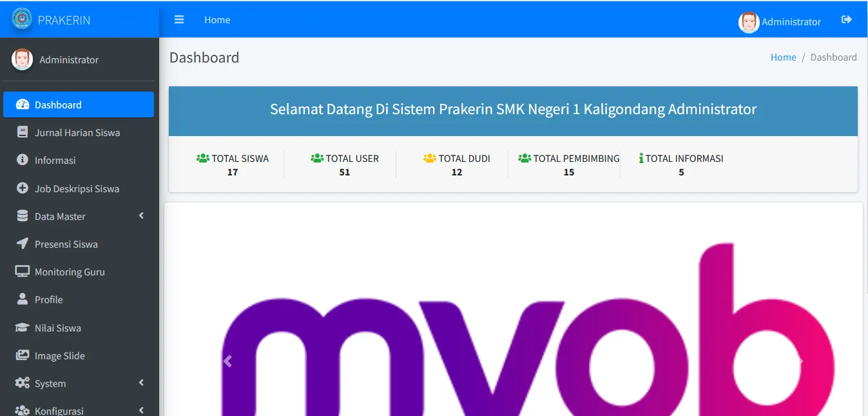Open the Image Slide manager

point(59,355)
